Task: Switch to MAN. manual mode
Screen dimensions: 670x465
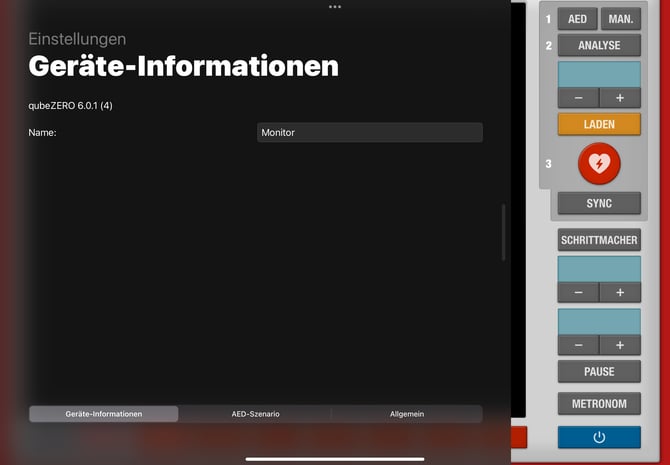Action: (x=621, y=19)
